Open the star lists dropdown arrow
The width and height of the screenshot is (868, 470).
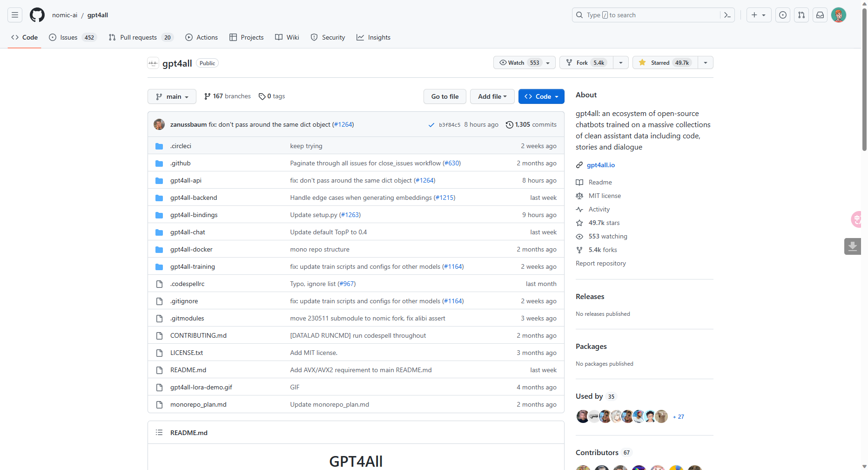pyautogui.click(x=706, y=62)
